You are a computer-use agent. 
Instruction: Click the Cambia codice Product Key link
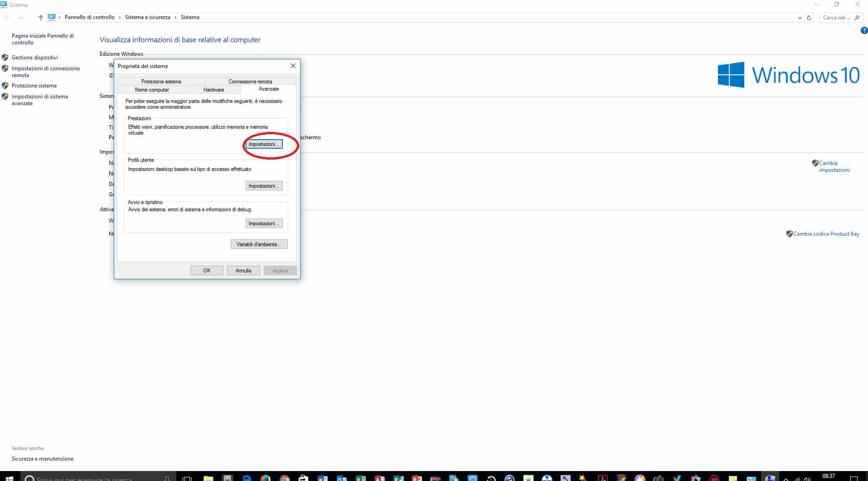(826, 234)
